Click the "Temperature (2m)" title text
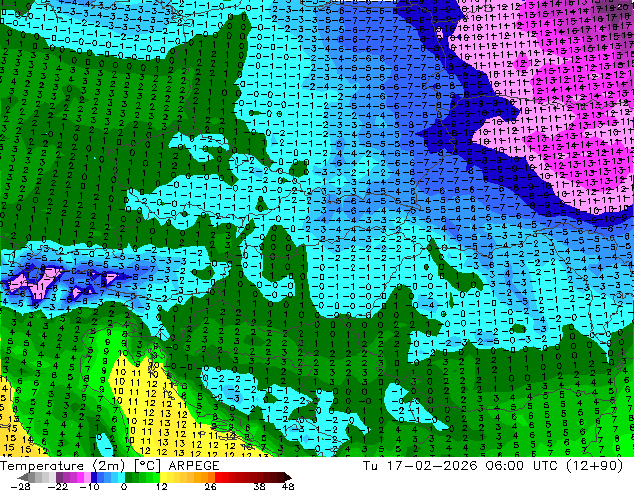The image size is (634, 490). point(61,466)
